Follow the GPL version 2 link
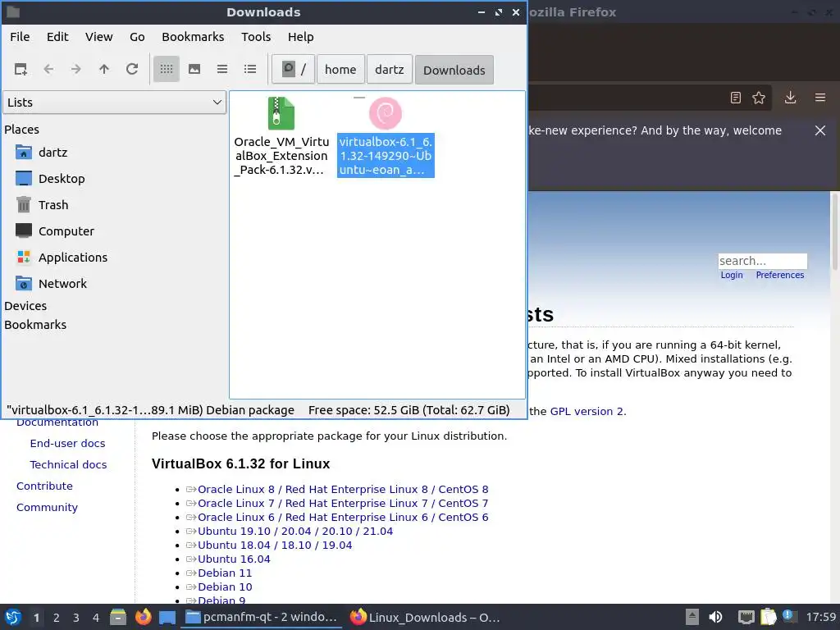Viewport: 840px width, 630px height. pos(587,412)
